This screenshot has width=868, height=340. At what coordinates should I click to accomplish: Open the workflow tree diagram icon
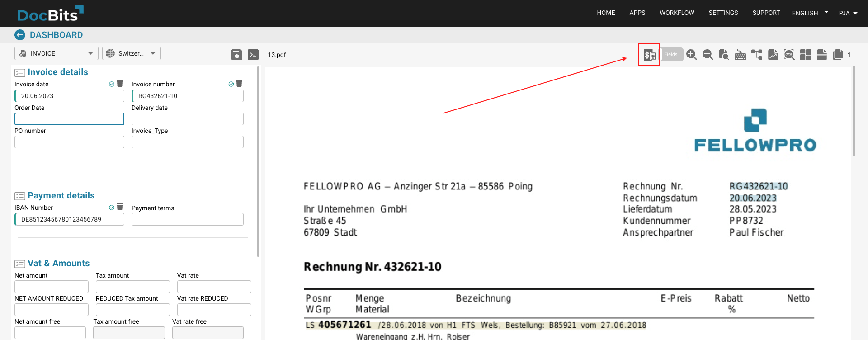(757, 55)
